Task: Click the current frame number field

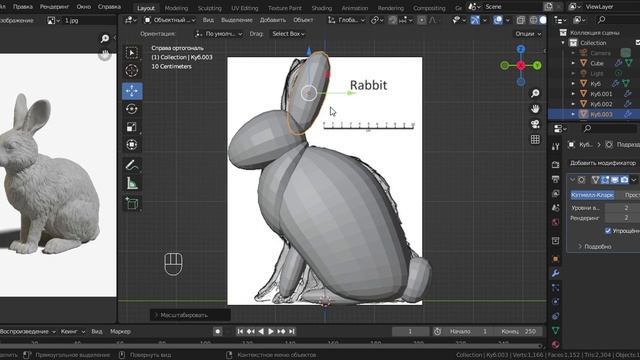Action: click(410, 331)
